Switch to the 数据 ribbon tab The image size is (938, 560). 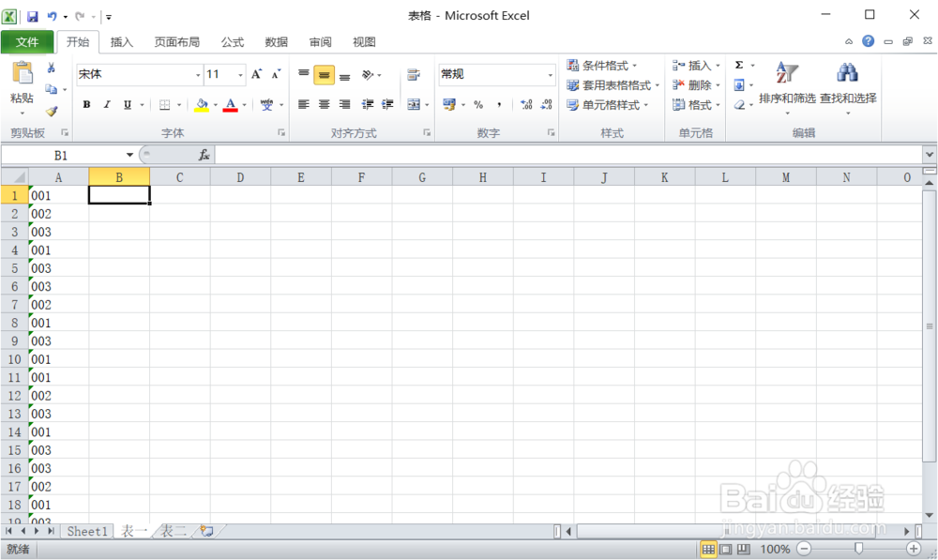click(277, 42)
